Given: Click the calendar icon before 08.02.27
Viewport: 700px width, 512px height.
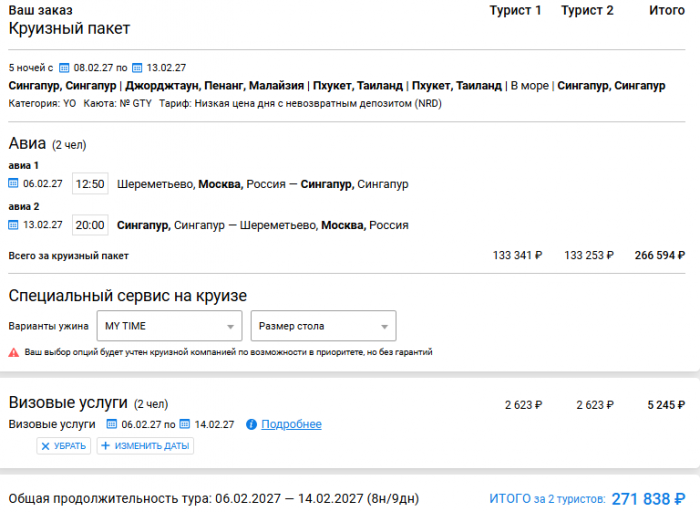Looking at the screenshot, I should pos(64,68).
